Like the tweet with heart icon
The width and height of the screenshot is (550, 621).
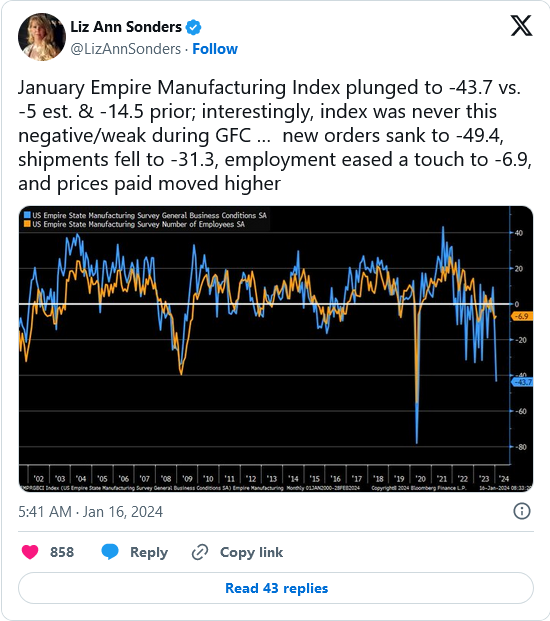(x=30, y=552)
